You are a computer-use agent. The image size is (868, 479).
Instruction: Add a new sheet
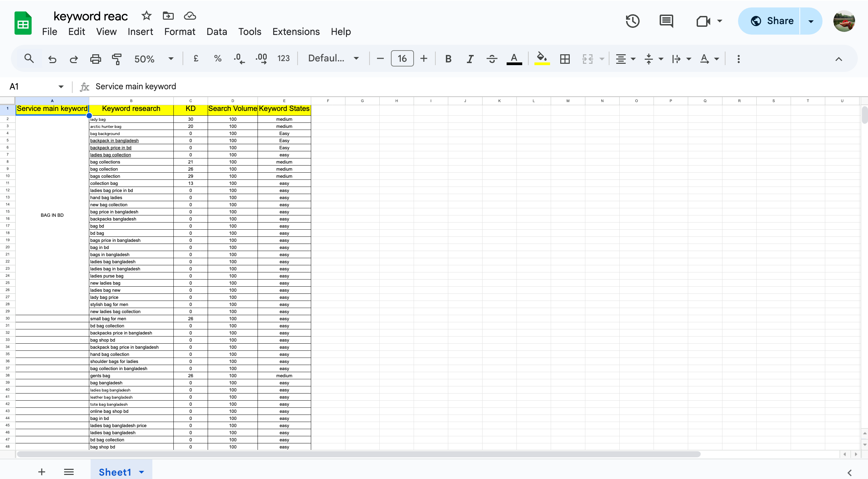[41, 472]
